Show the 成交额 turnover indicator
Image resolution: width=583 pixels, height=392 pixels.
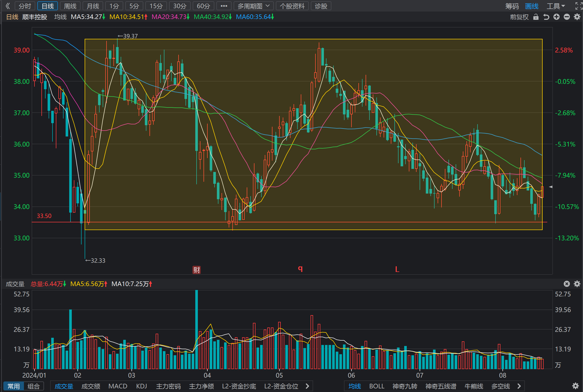(x=91, y=386)
